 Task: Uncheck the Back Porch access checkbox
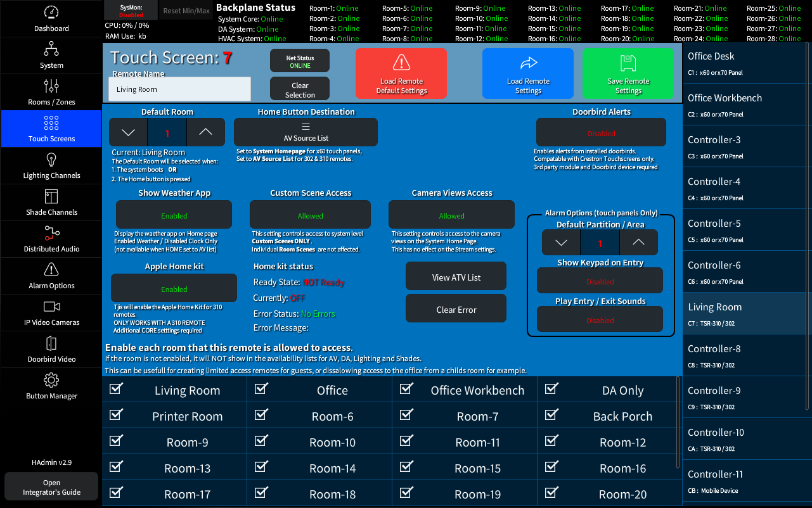pos(551,415)
